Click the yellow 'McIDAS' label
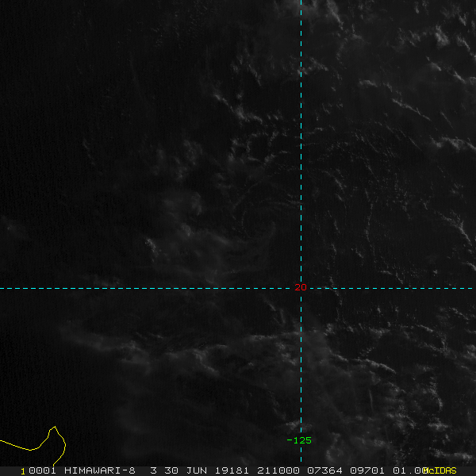 click(x=440, y=470)
